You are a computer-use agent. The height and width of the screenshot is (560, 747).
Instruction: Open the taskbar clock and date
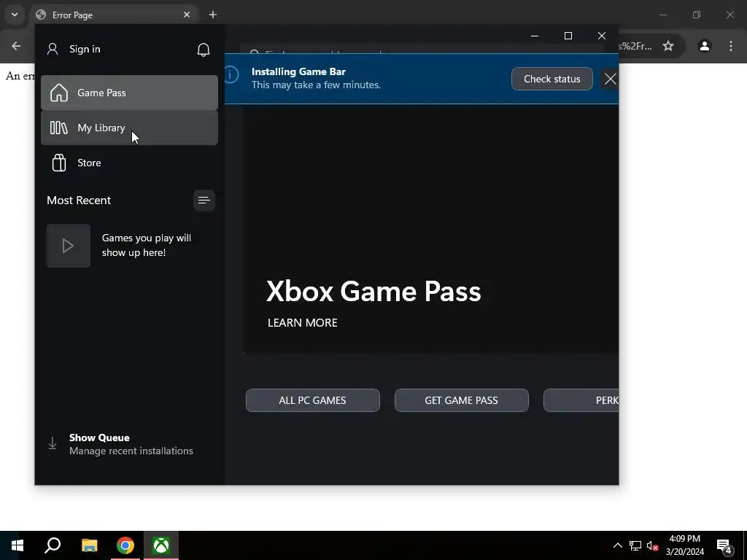(684, 545)
